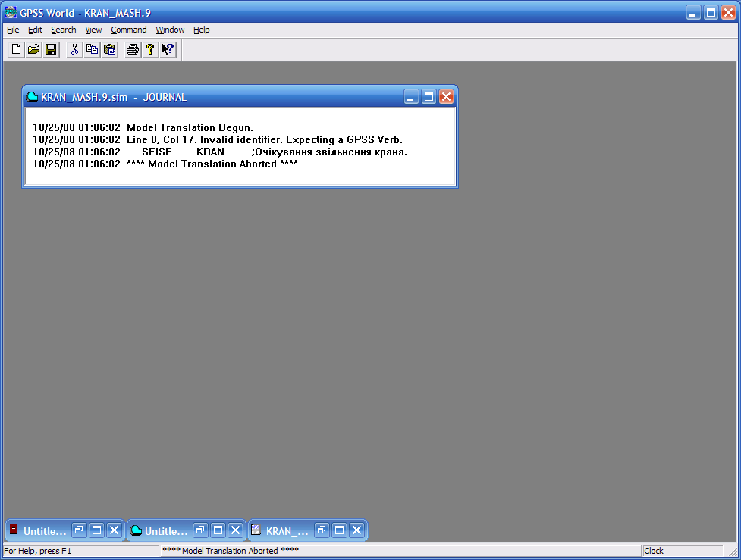The height and width of the screenshot is (560, 741).
Task: Click the status bar 'Model Translation Aborted' message
Action: (x=231, y=551)
